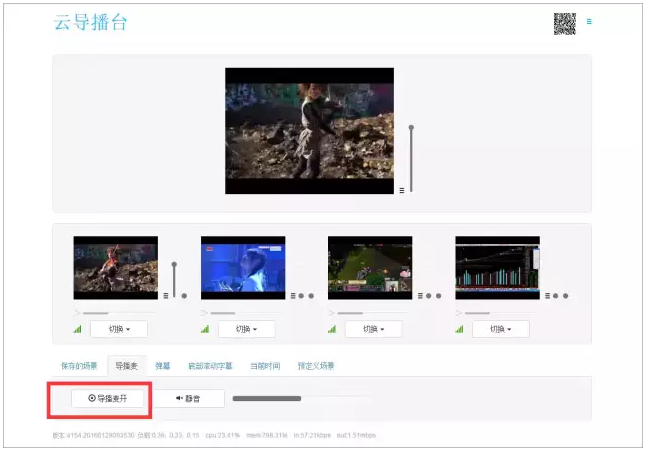Select the game stream source thumbnail

click(x=370, y=267)
